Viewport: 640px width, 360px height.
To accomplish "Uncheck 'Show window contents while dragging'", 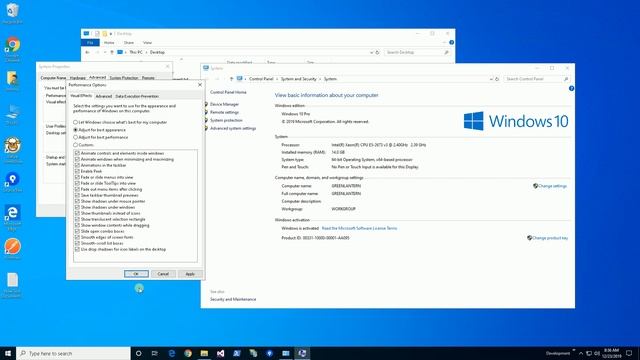I will 77,225.
